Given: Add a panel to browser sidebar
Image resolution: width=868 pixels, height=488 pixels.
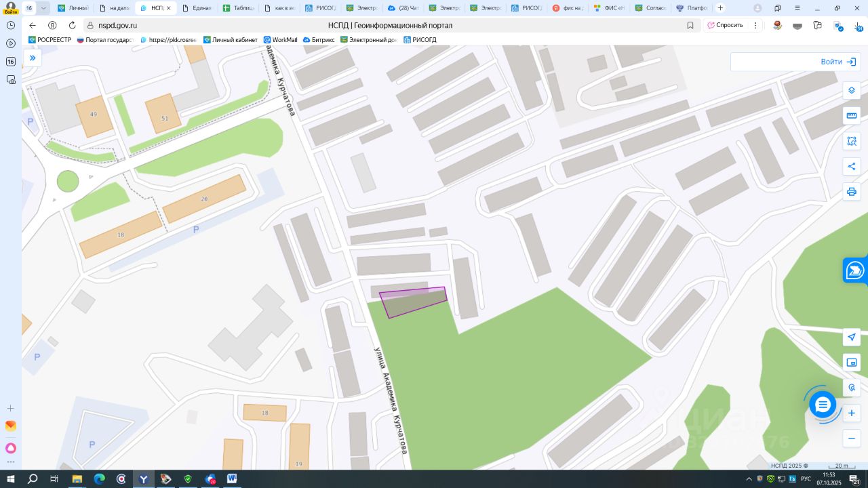Looking at the screenshot, I should (11, 408).
